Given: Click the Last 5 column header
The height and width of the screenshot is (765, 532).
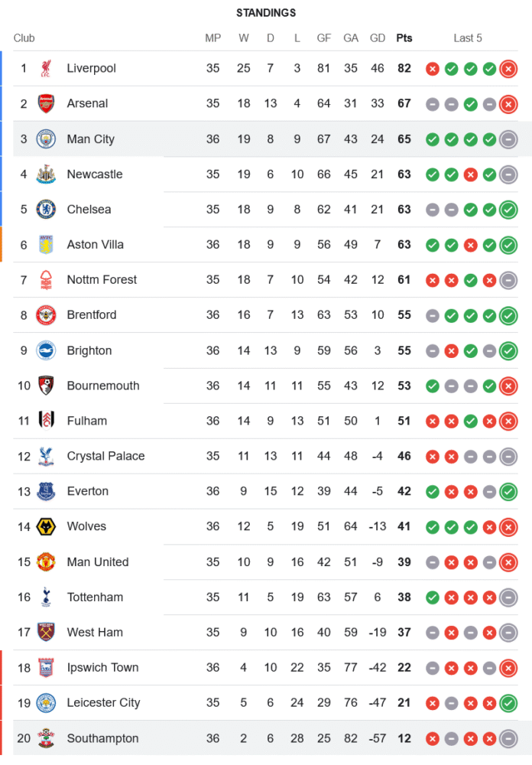Looking at the screenshot, I should [468, 38].
